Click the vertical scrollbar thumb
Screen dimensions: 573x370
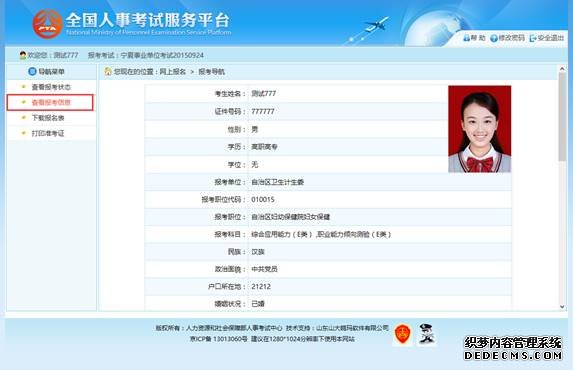click(x=562, y=116)
